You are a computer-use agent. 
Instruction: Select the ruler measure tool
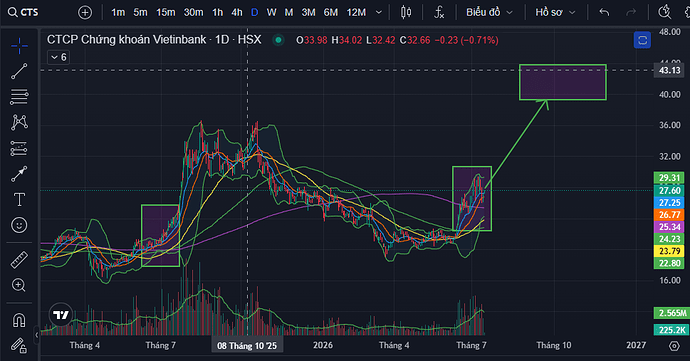coord(19,260)
